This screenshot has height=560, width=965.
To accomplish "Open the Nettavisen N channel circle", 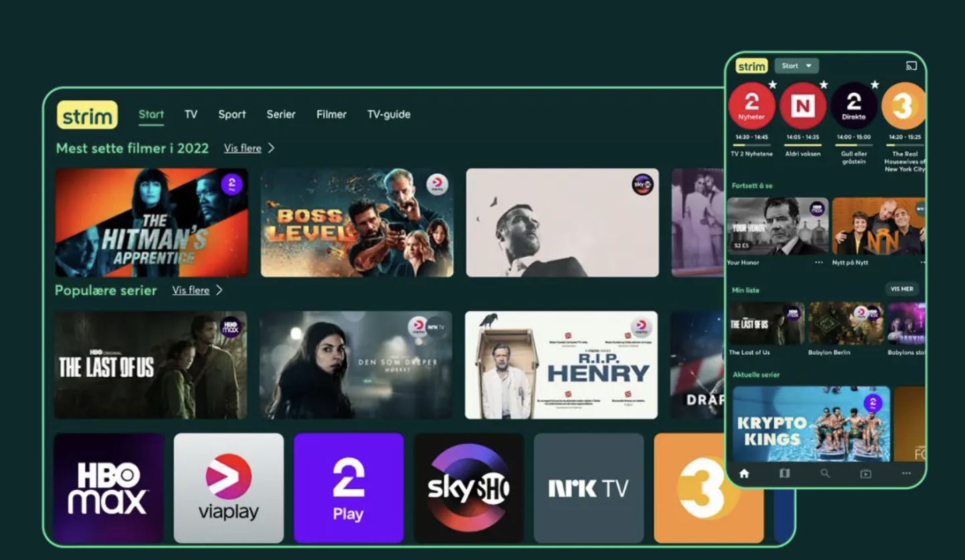I will click(803, 106).
